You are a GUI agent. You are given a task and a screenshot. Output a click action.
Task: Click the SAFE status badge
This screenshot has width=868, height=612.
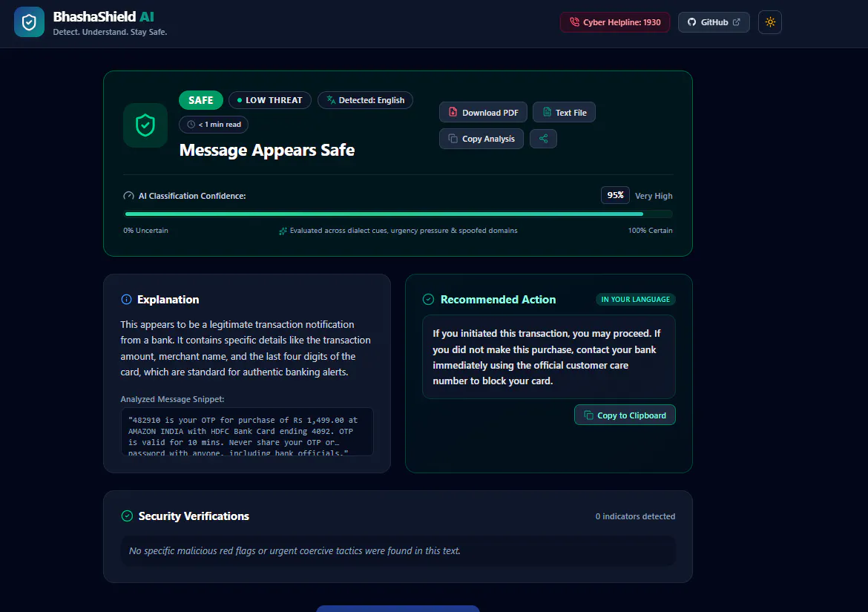click(x=200, y=100)
